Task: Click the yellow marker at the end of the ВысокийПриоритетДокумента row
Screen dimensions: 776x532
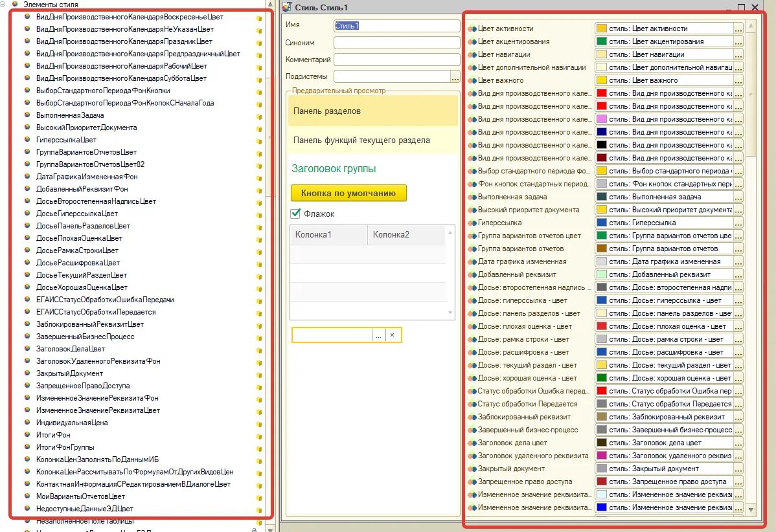Action: (259, 129)
